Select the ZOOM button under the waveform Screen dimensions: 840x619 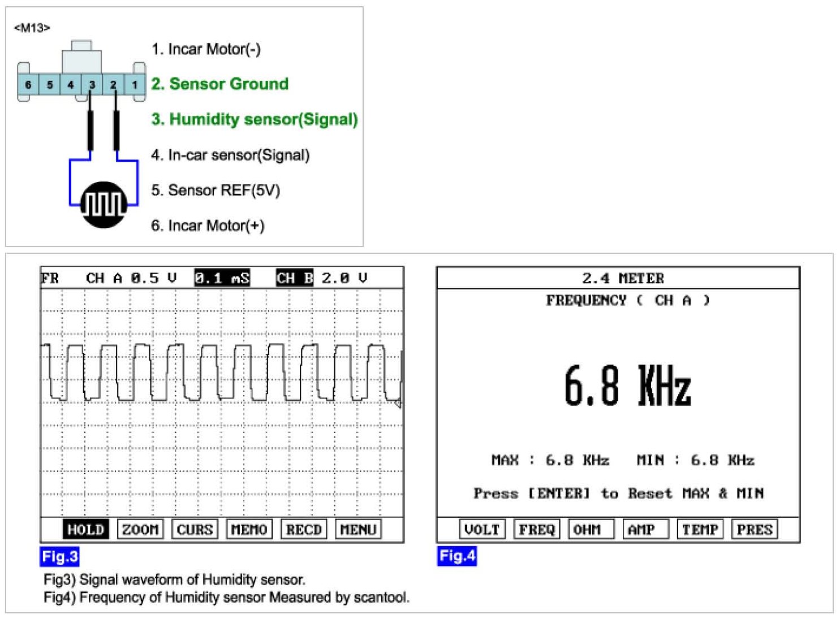(x=140, y=530)
